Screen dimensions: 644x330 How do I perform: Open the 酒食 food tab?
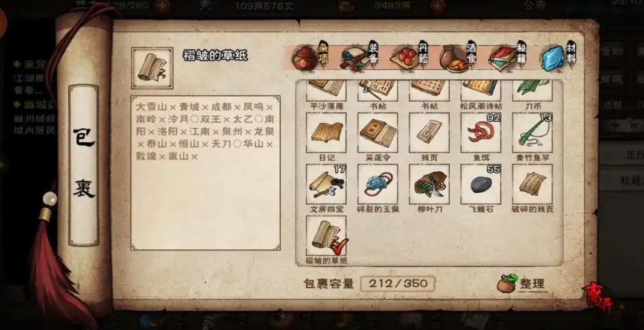pos(459,56)
